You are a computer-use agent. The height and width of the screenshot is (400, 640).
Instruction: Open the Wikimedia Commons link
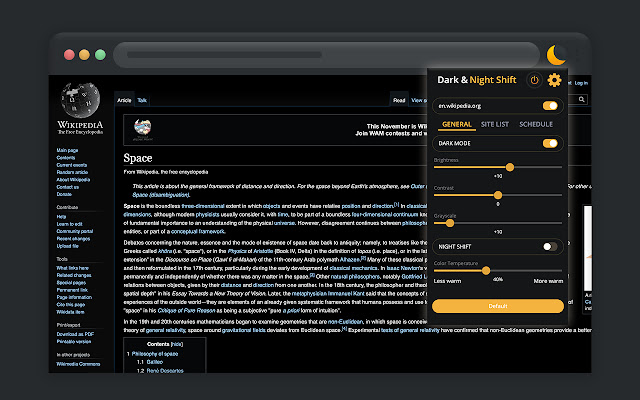[78, 364]
